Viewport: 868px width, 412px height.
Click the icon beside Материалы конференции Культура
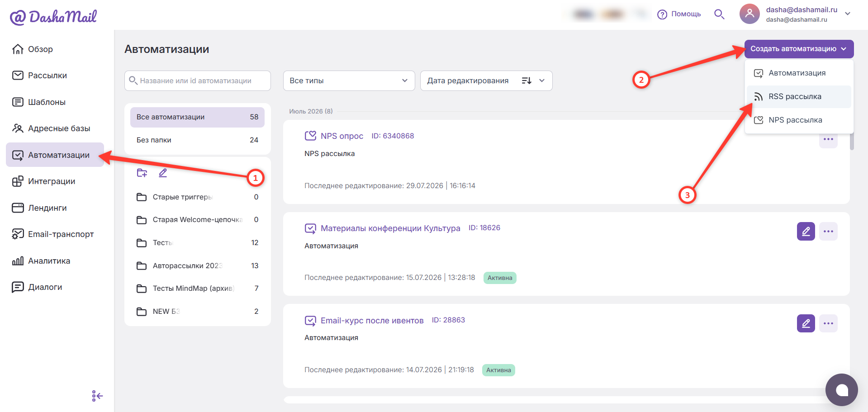(x=310, y=228)
